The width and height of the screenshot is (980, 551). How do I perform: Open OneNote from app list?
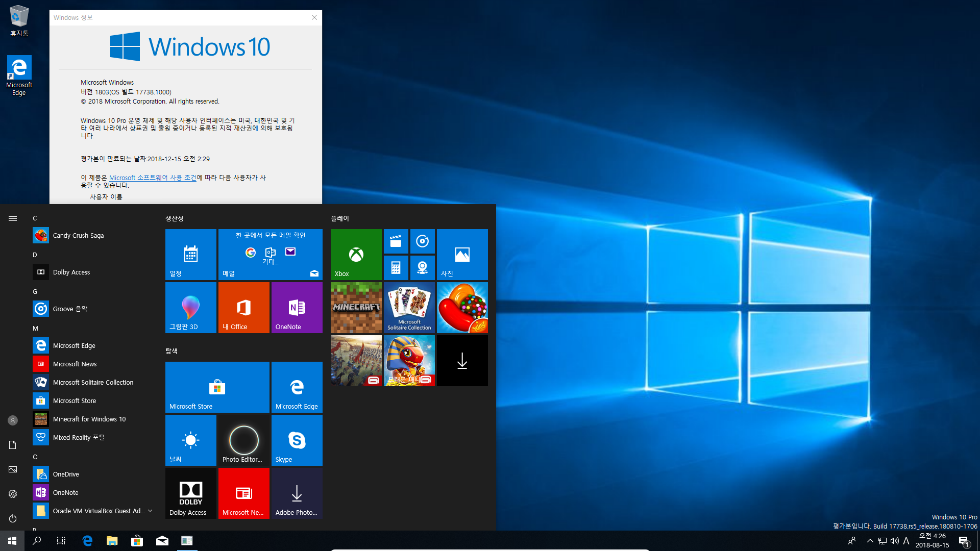point(94,492)
